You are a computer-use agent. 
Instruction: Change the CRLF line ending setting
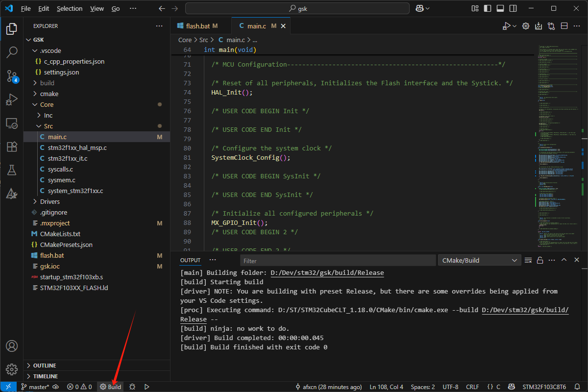pyautogui.click(x=472, y=387)
